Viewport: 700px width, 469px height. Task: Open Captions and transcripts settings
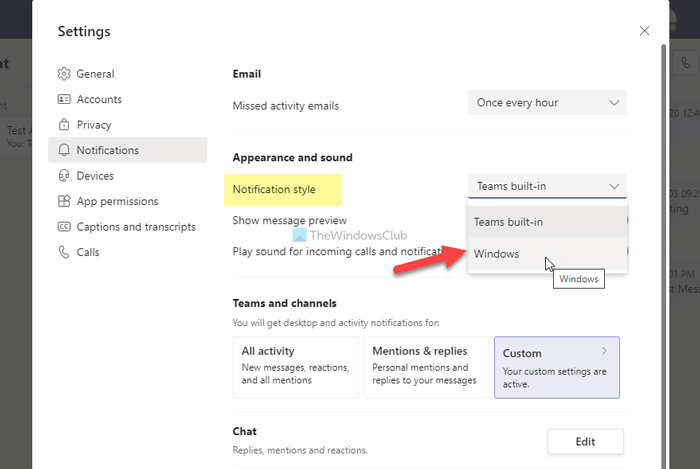[136, 227]
